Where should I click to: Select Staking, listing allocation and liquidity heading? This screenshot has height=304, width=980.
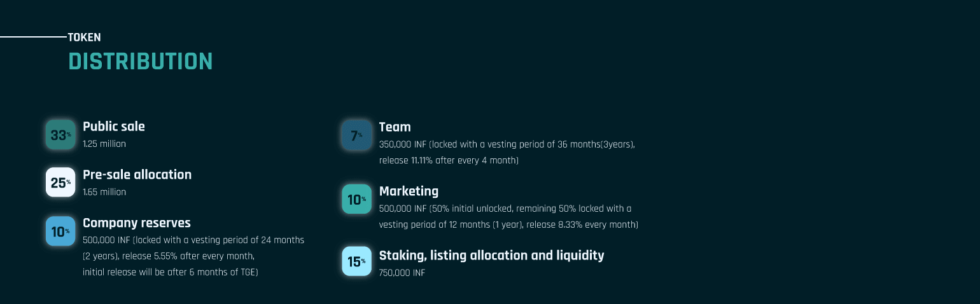click(492, 255)
